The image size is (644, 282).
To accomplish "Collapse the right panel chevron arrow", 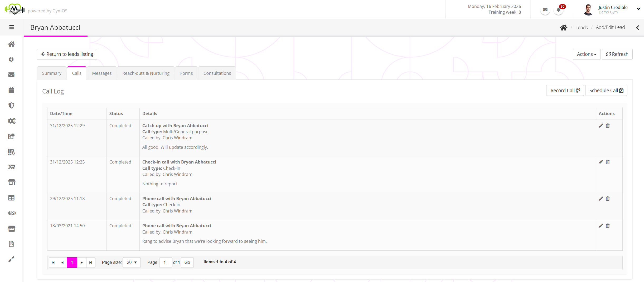I will coord(637,28).
